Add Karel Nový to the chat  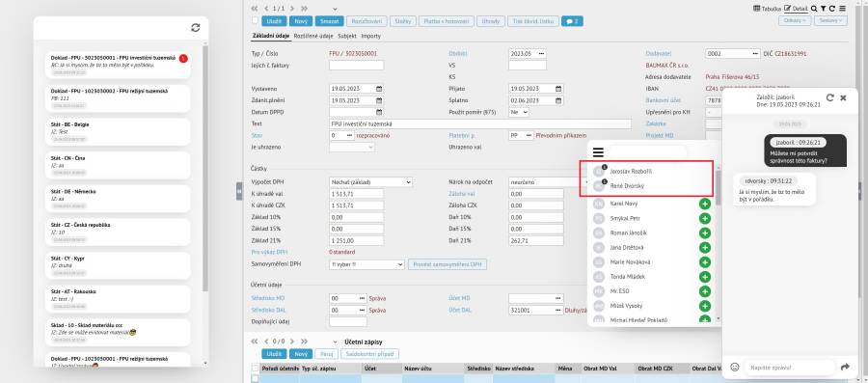[705, 205]
